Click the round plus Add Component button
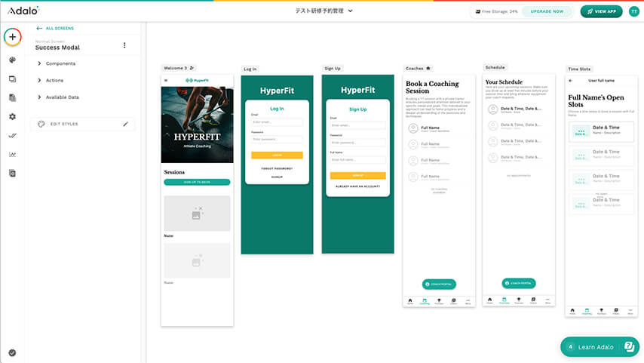Image resolution: width=644 pixels, height=363 pixels. click(12, 36)
